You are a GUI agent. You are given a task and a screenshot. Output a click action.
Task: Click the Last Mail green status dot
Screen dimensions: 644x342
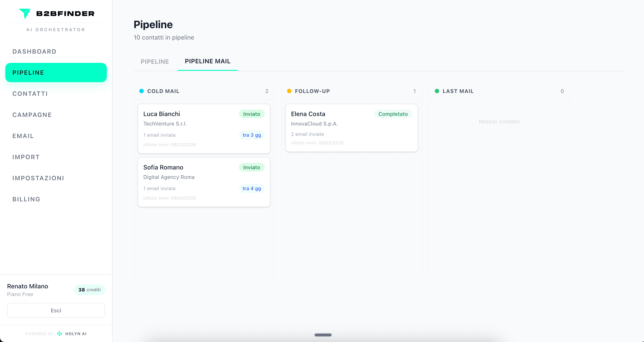click(x=437, y=91)
